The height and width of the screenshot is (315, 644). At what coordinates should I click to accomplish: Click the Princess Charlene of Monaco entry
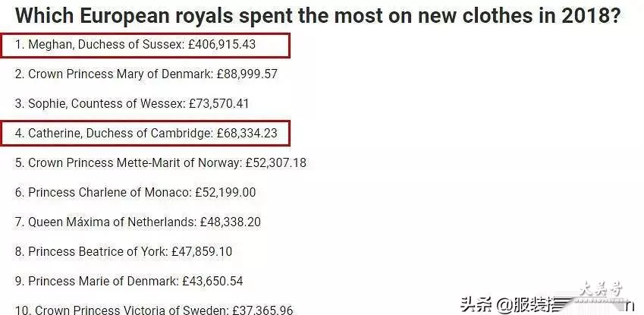pyautogui.click(x=135, y=193)
